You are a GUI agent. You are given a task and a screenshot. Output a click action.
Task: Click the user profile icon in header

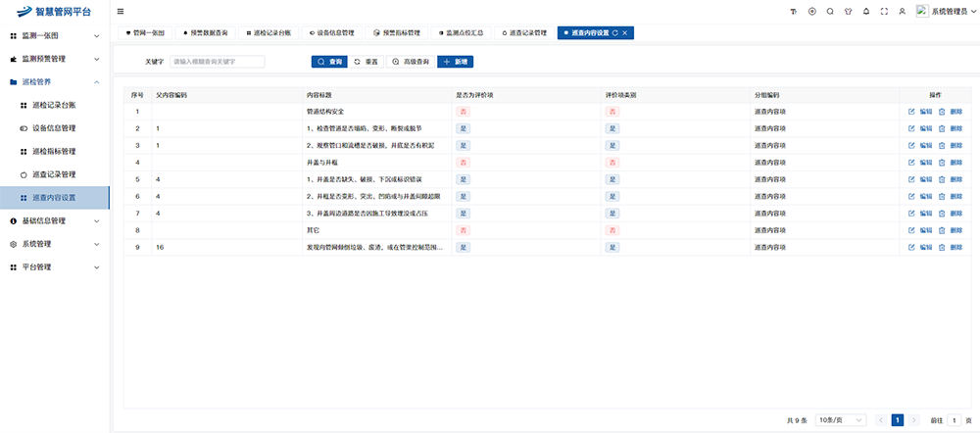click(x=902, y=11)
